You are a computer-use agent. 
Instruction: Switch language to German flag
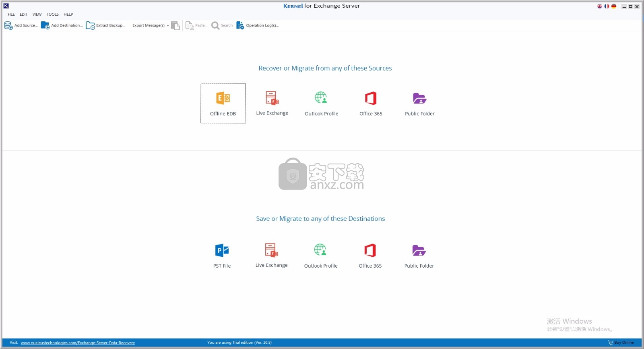(614, 6)
